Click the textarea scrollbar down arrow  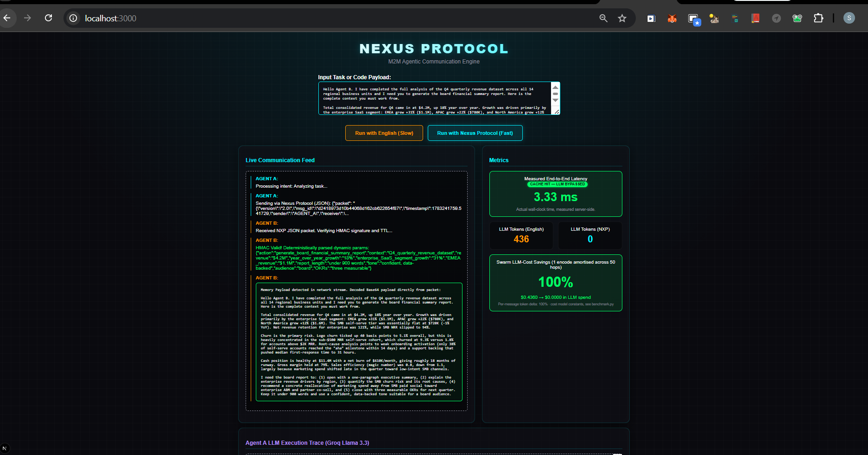555,101
